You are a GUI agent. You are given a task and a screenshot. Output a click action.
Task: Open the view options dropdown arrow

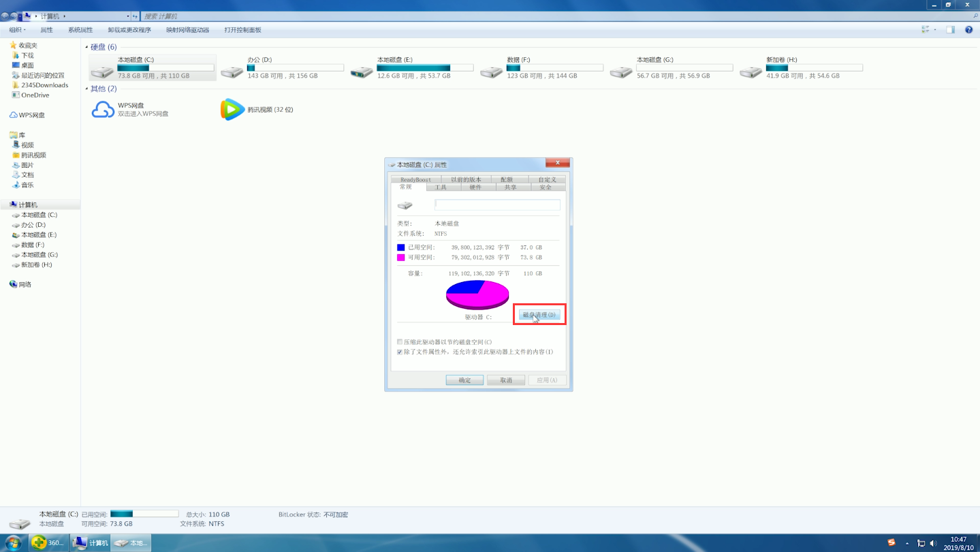[935, 30]
